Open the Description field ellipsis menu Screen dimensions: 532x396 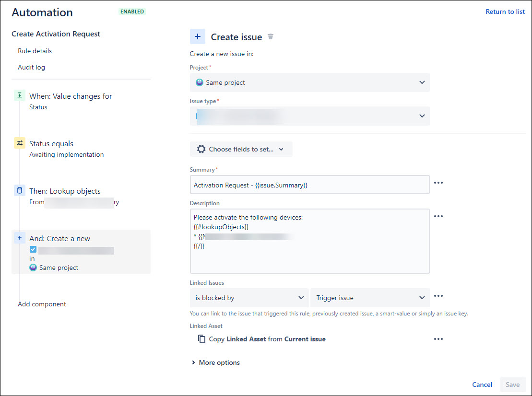(x=438, y=216)
